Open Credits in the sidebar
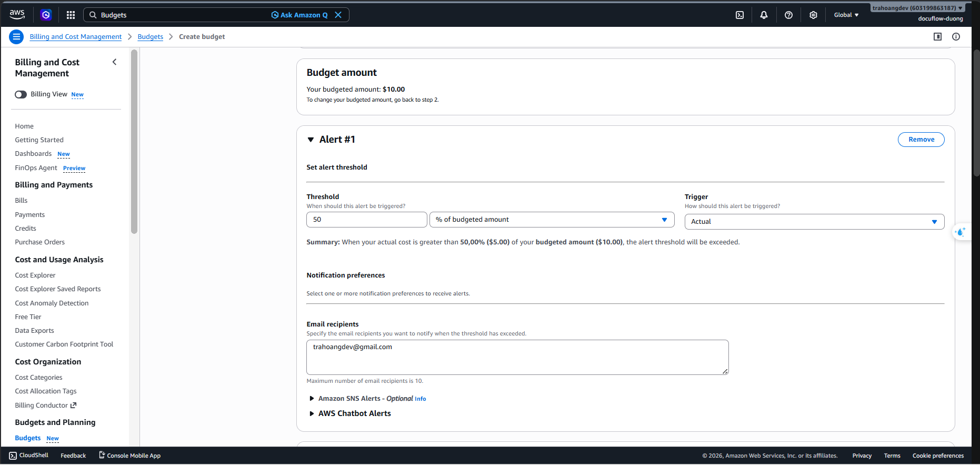Viewport: 980px width, 465px height. 26,229
